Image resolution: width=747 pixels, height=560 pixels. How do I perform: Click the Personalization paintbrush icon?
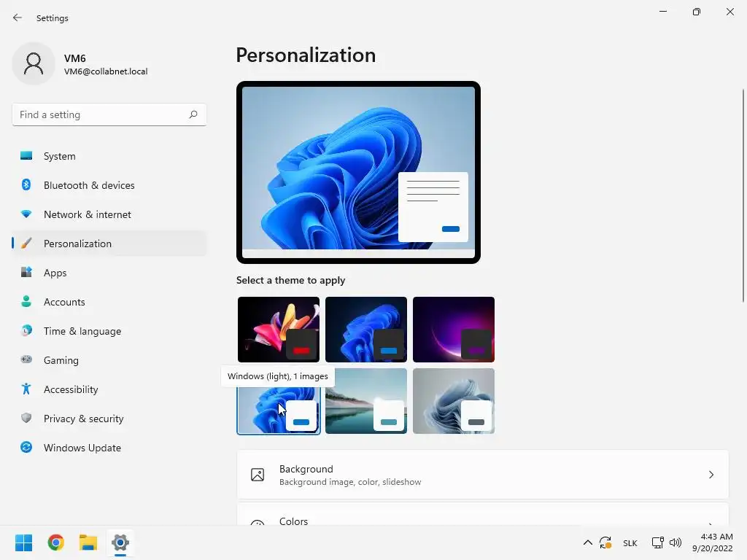[26, 244]
